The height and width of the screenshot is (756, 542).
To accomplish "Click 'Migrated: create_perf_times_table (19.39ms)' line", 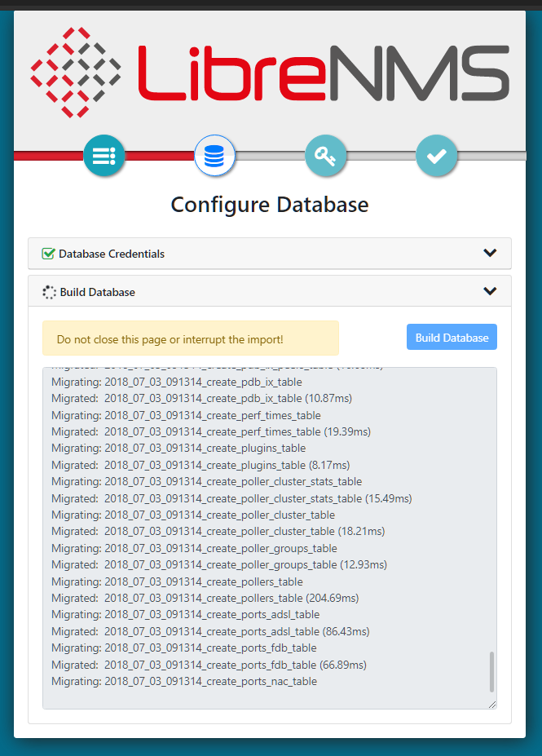I will pyautogui.click(x=211, y=431).
